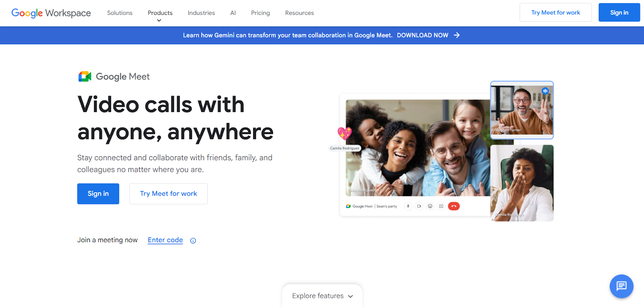
Task: Click the Gemini banner announcement text
Action: click(288, 35)
